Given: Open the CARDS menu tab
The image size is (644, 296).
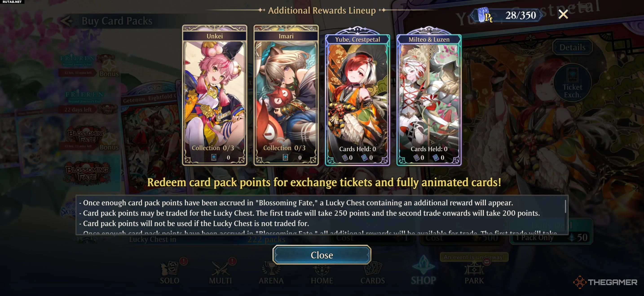Looking at the screenshot, I should [x=373, y=273].
